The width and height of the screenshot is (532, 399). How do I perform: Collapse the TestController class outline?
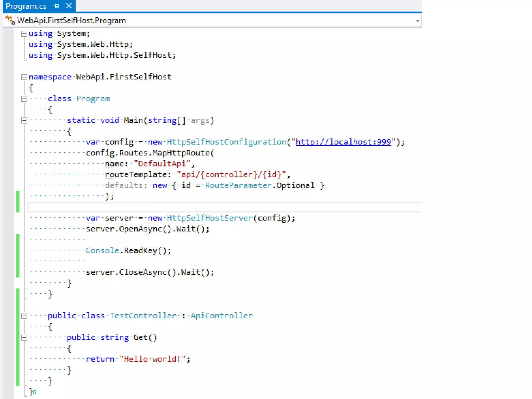24,316
